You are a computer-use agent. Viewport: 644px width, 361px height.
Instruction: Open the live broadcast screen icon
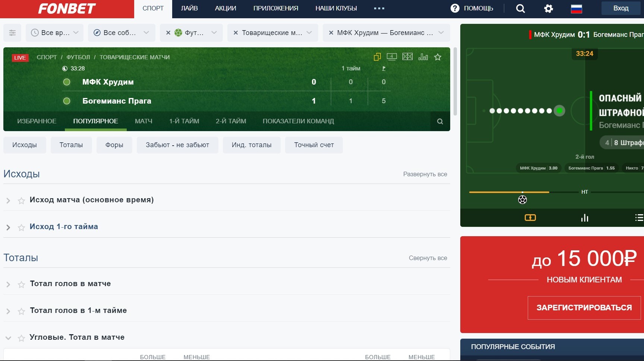[x=392, y=57]
